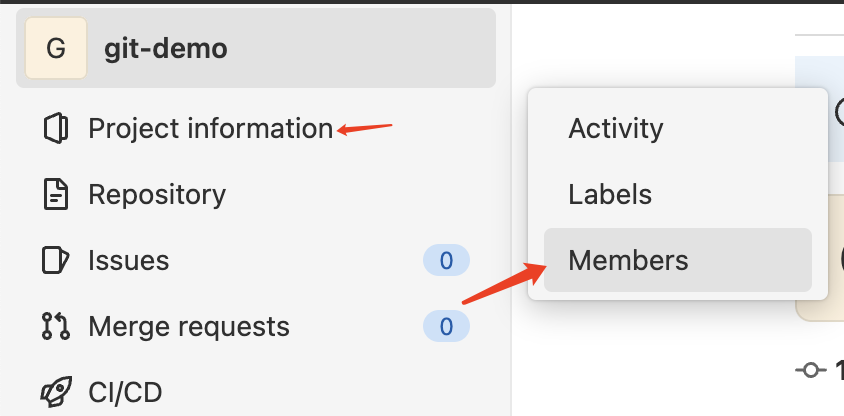
Task: Click the commits icon below the flyout
Action: click(809, 370)
